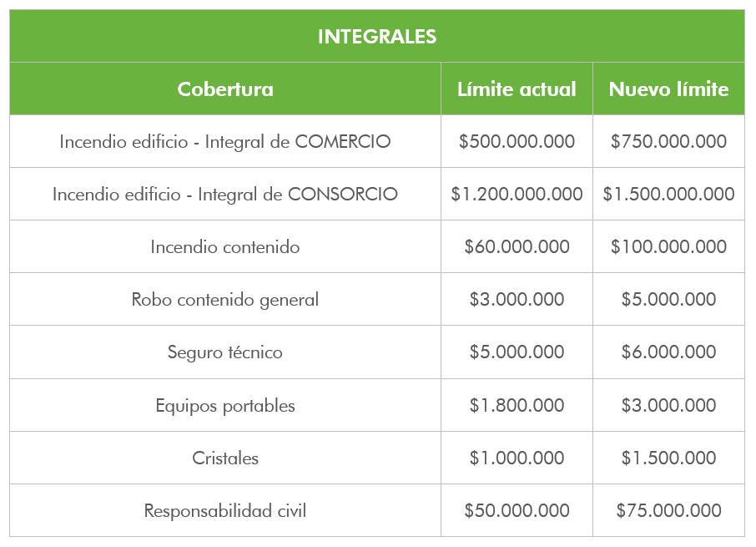The height and width of the screenshot is (547, 756).
Task: Select the $1.200.000.000 current limit value
Action: 517,194
